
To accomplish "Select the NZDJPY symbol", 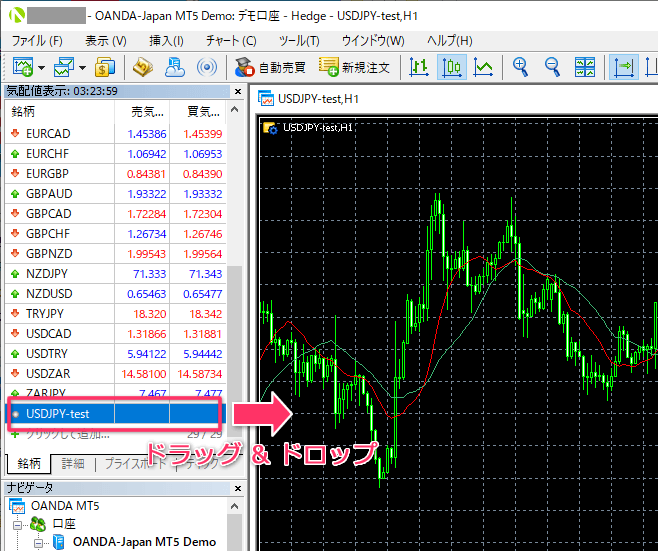I will click(47, 274).
